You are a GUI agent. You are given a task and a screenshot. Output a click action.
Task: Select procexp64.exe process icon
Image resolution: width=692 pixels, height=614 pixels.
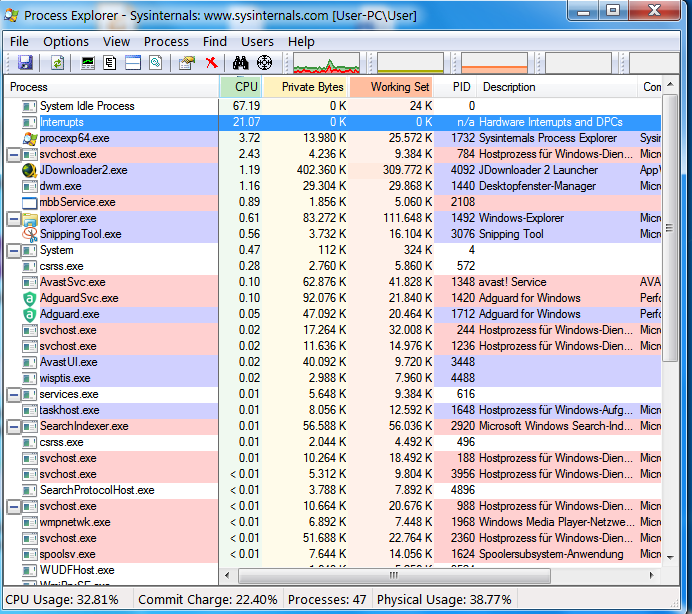pyautogui.click(x=30, y=139)
